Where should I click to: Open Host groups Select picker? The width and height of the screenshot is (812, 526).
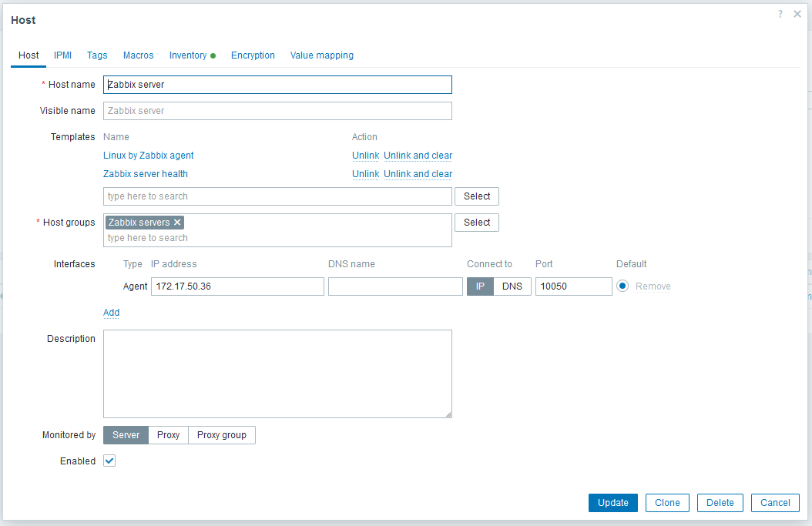(477, 223)
